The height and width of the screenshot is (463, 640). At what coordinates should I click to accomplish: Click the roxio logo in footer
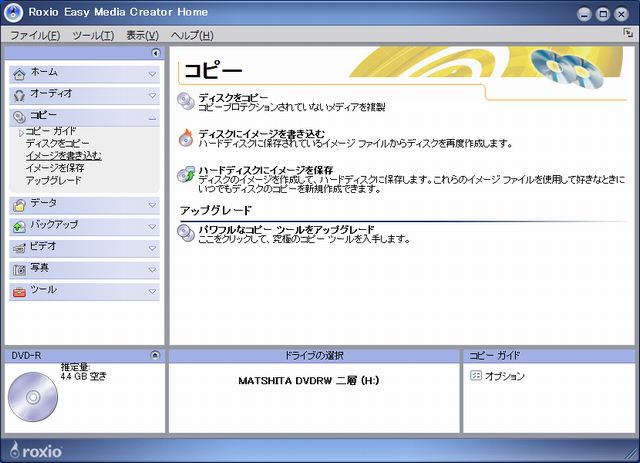36,451
